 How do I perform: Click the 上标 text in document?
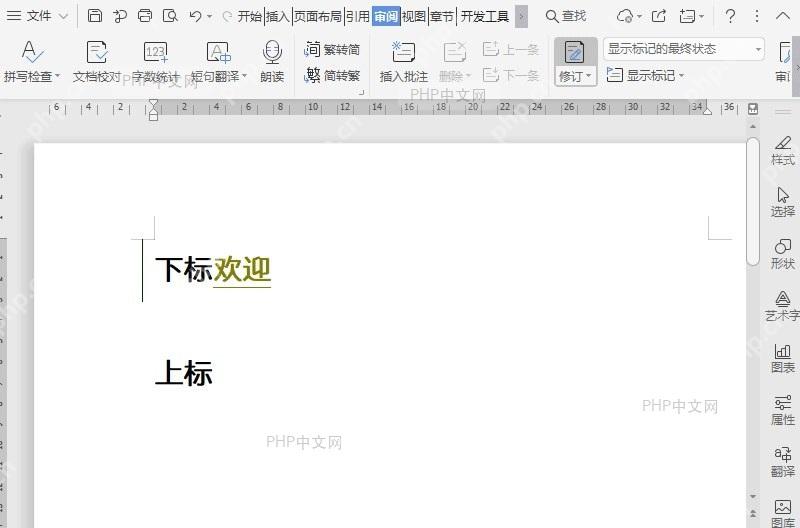(x=184, y=373)
